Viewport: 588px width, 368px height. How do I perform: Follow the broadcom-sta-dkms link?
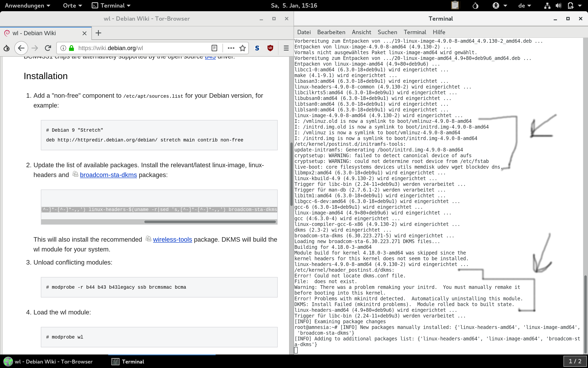point(108,175)
